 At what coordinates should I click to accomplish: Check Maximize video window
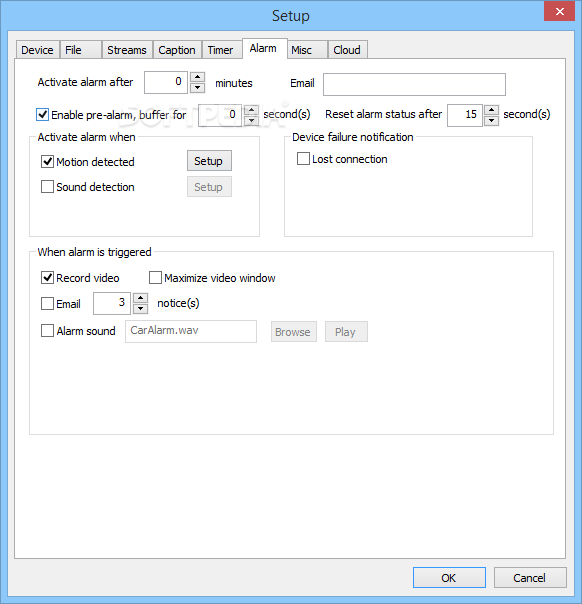(x=155, y=278)
